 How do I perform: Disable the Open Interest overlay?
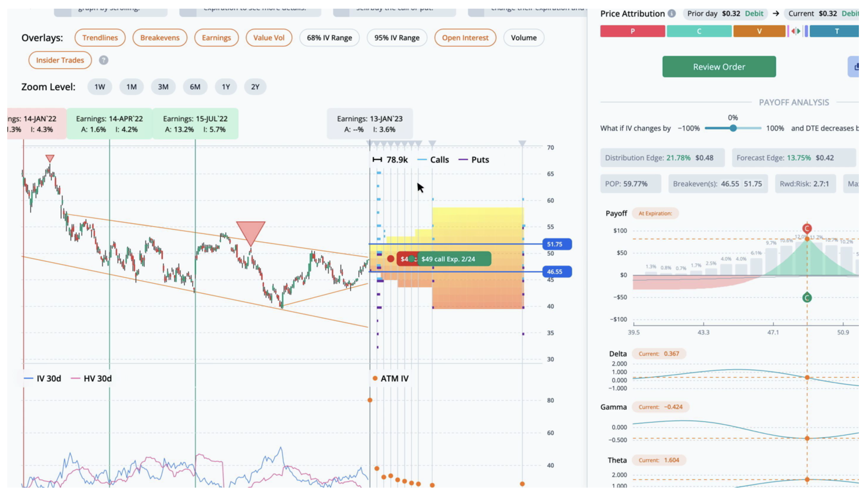click(465, 38)
